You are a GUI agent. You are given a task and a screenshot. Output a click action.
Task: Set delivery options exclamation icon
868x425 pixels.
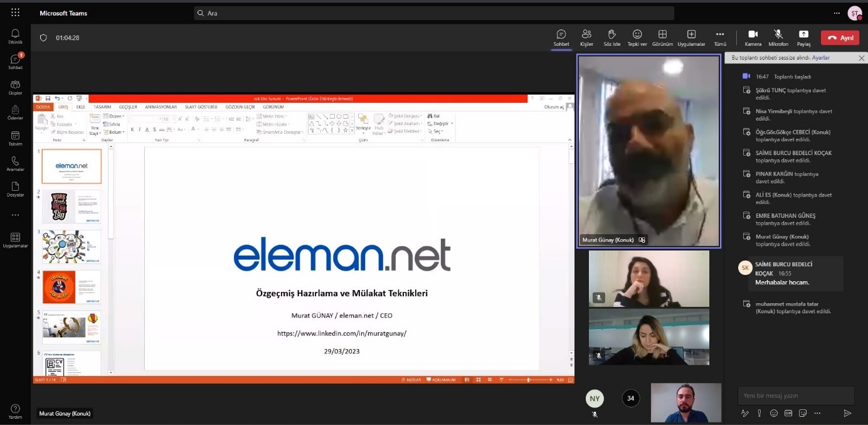tap(760, 413)
